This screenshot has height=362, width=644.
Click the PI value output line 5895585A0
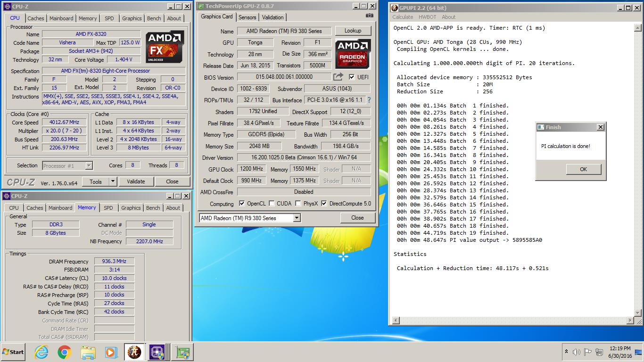point(469,240)
